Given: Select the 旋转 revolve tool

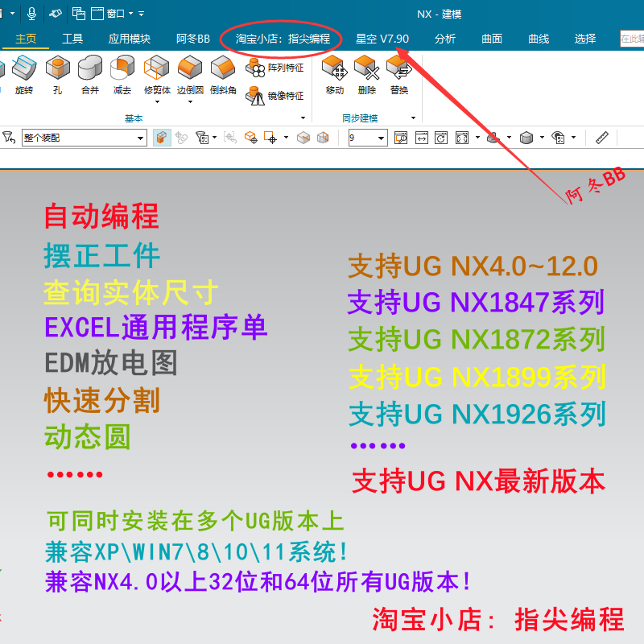Looking at the screenshot, I should (x=24, y=75).
